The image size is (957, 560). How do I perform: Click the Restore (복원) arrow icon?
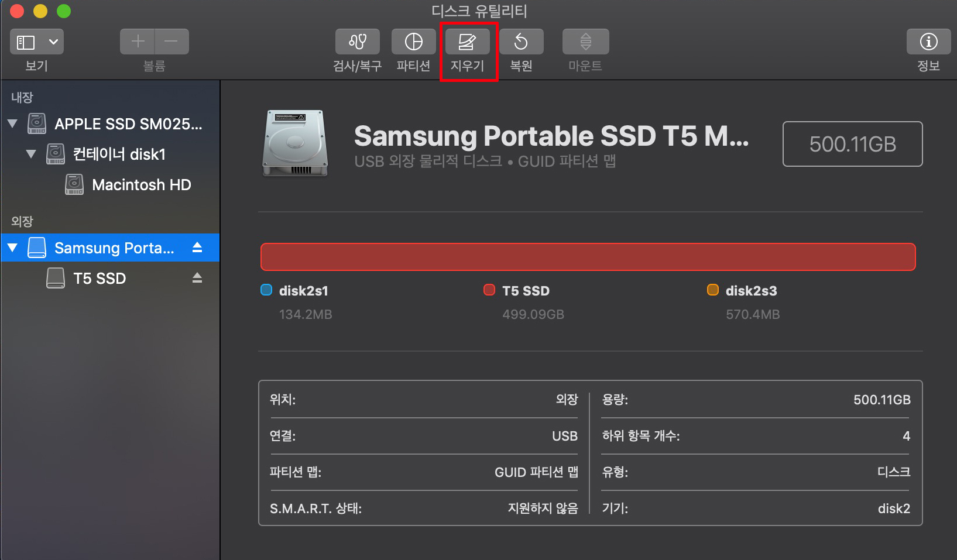pos(522,42)
